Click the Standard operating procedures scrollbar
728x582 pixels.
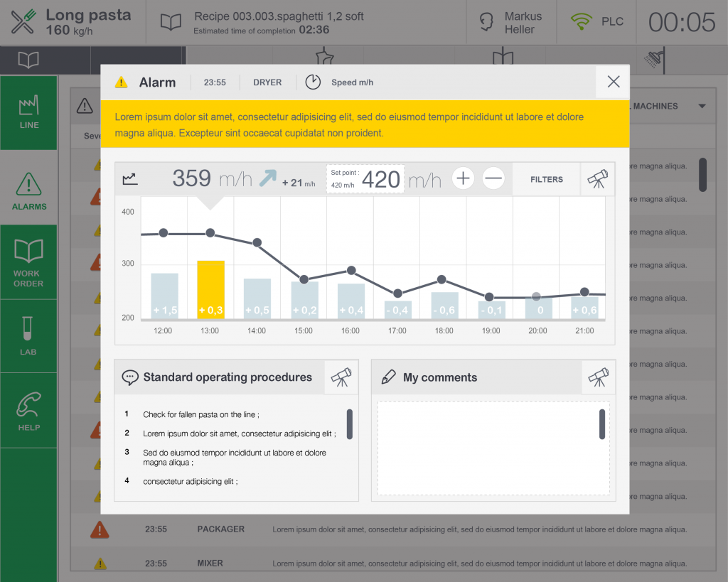click(x=349, y=424)
